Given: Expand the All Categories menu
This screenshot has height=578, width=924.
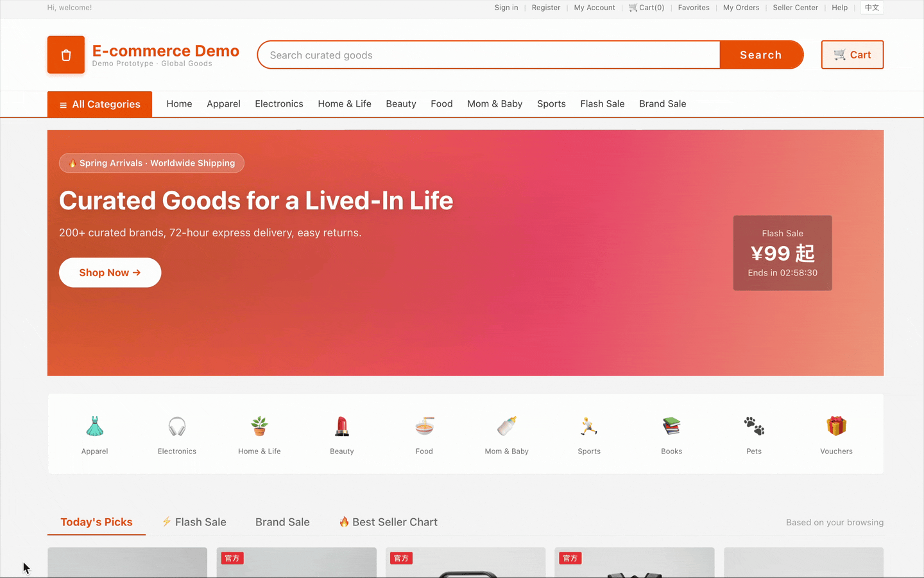Looking at the screenshot, I should (99, 104).
